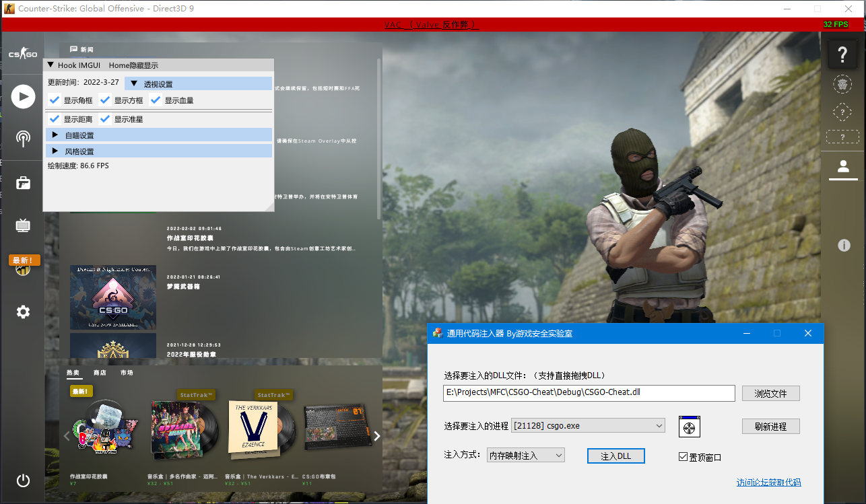Toggle the 显示方框 checkbox
Screen dimensions: 866x504
105,100
